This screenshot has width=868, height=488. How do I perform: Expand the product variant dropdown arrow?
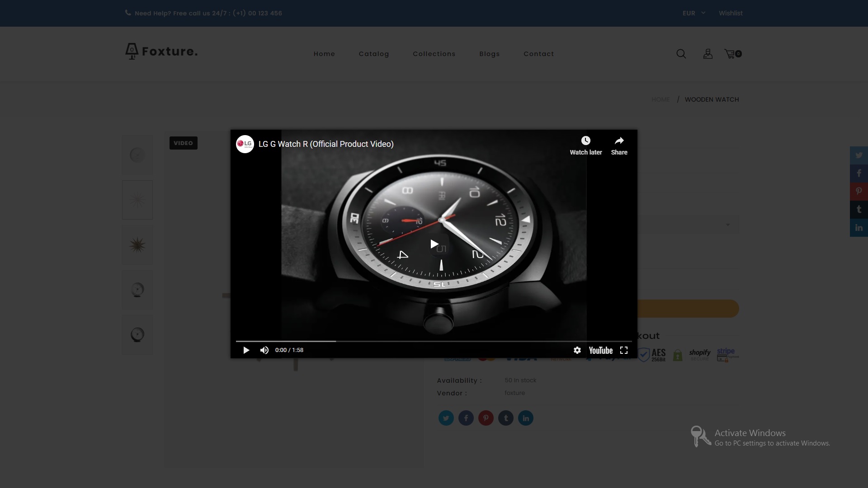[x=728, y=225]
